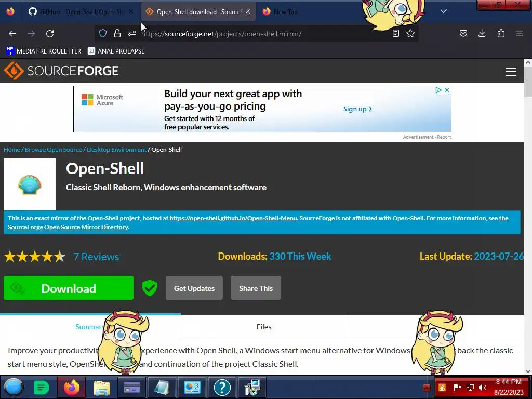532x399 pixels.
Task: Open SourceForge Open Source Mirror Directory link
Action: coord(68,227)
